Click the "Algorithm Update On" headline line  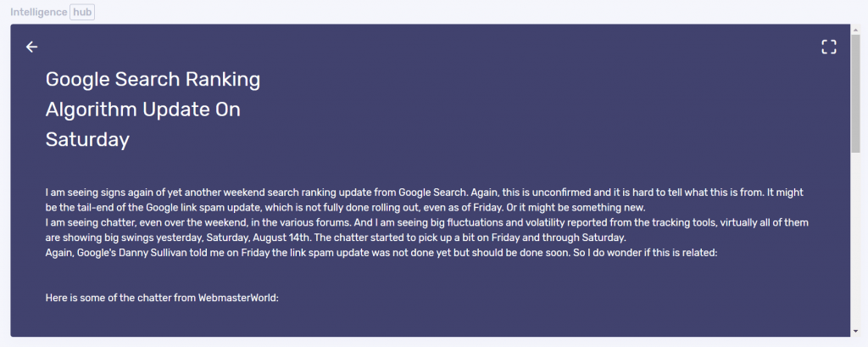[143, 109]
